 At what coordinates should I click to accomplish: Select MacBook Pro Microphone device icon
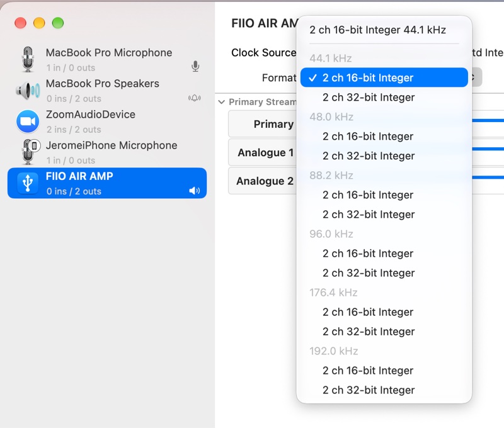pyautogui.click(x=28, y=59)
